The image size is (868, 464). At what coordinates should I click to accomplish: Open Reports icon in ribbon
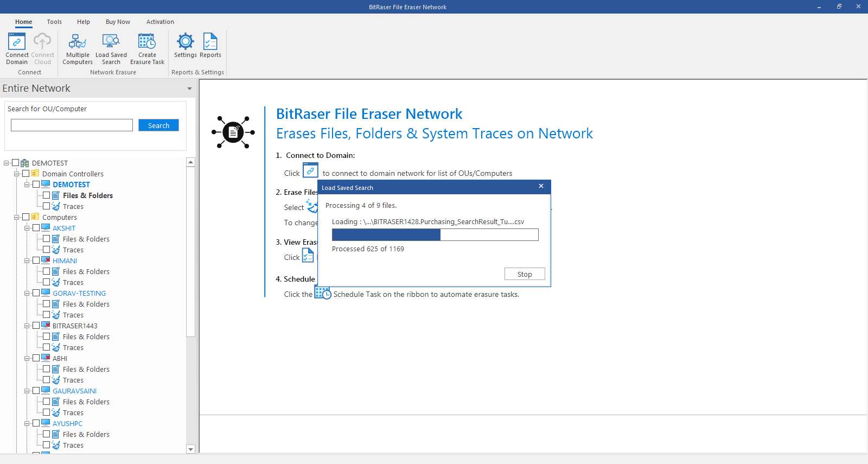(x=210, y=42)
